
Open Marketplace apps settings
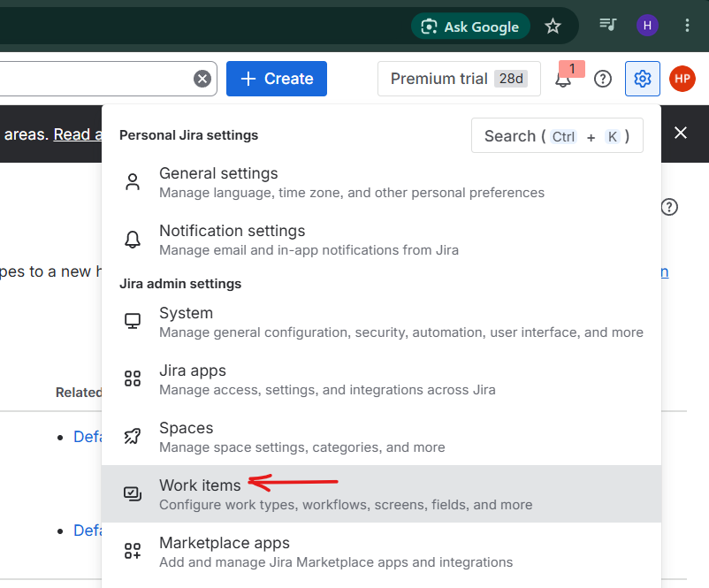click(381, 552)
